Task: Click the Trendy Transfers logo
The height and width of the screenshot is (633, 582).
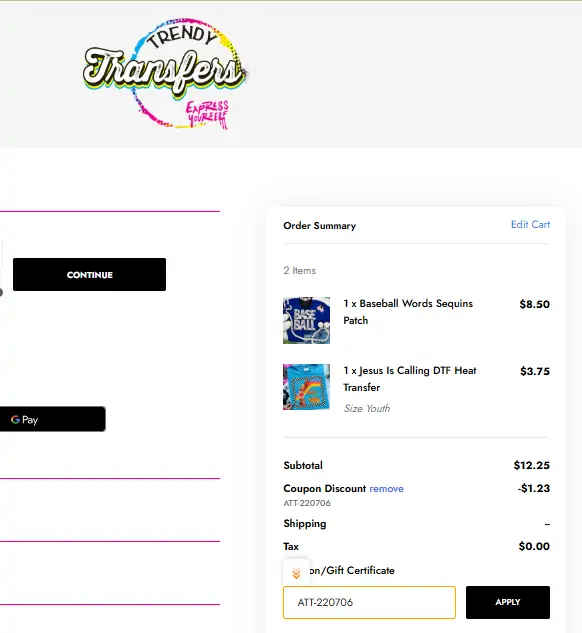Action: point(164,73)
